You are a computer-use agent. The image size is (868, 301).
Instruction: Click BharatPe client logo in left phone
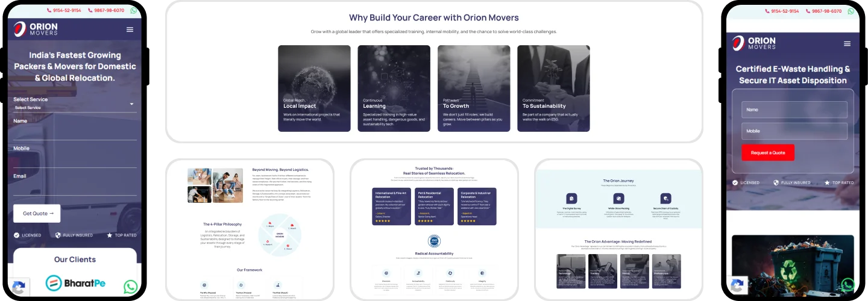tap(75, 282)
